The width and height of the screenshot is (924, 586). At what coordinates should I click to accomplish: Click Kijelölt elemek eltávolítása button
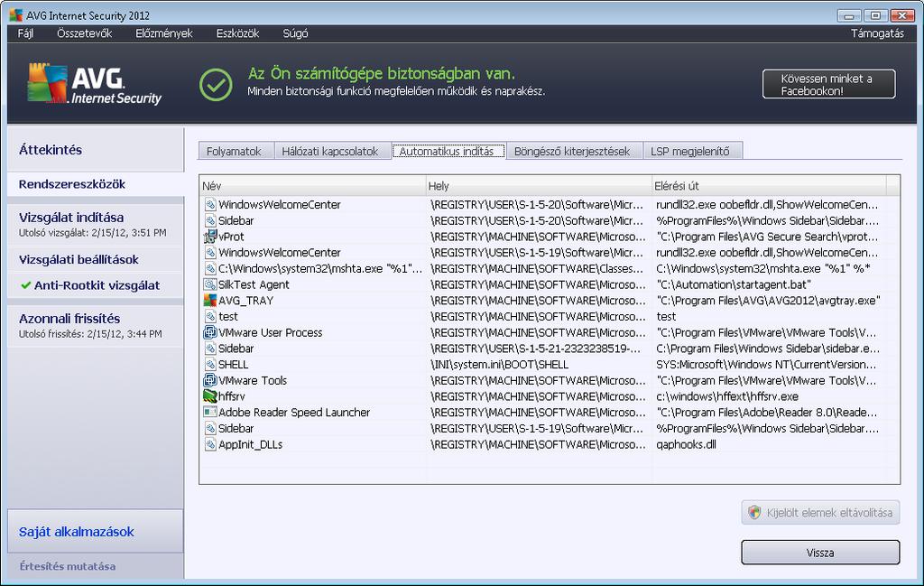820,512
